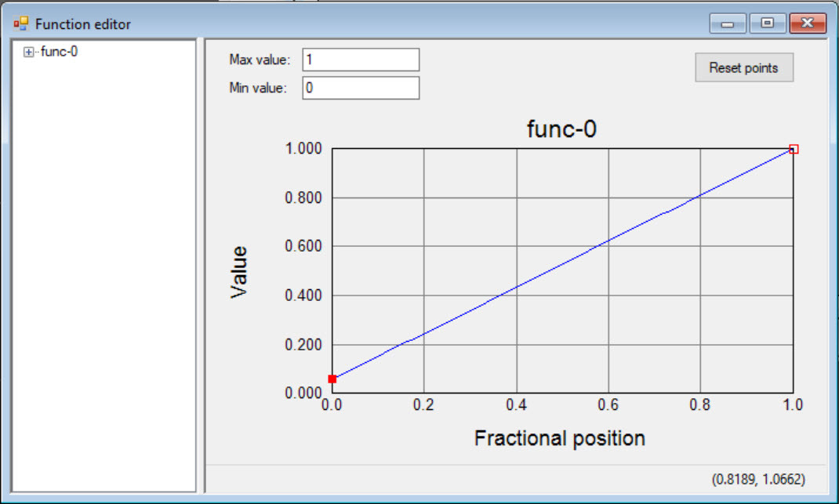
Task: Click the vertical Value axis label
Action: click(239, 271)
